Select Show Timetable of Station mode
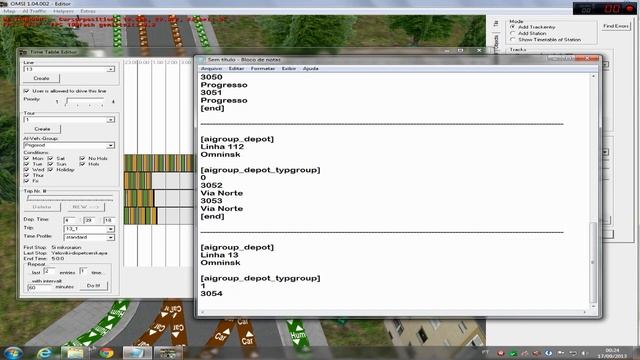This screenshot has height=360, width=640. pos(513,40)
